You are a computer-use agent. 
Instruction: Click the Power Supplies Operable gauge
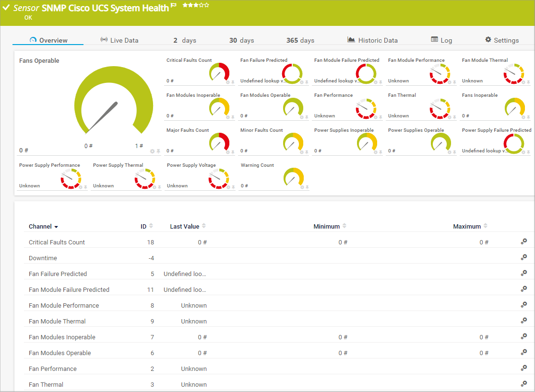click(x=440, y=143)
